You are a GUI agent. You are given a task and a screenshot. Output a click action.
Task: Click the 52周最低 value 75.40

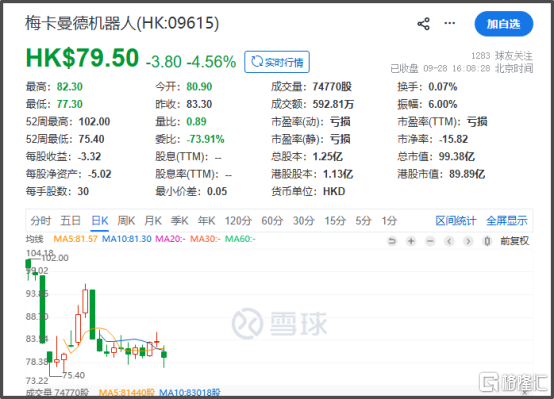tap(91, 139)
